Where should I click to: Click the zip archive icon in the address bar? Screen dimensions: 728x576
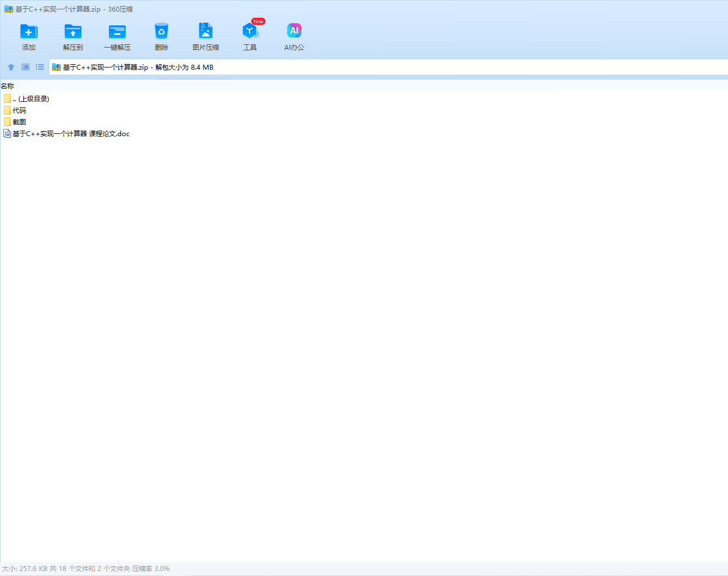click(x=56, y=67)
